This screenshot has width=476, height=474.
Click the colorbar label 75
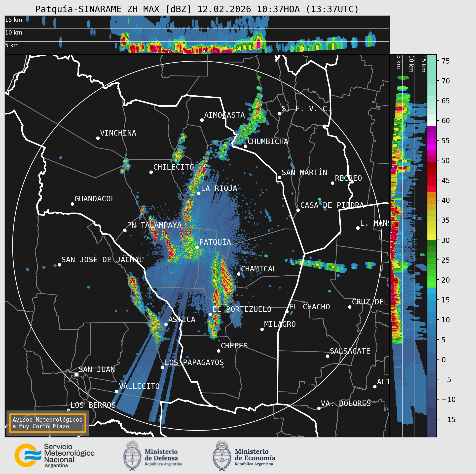446,61
